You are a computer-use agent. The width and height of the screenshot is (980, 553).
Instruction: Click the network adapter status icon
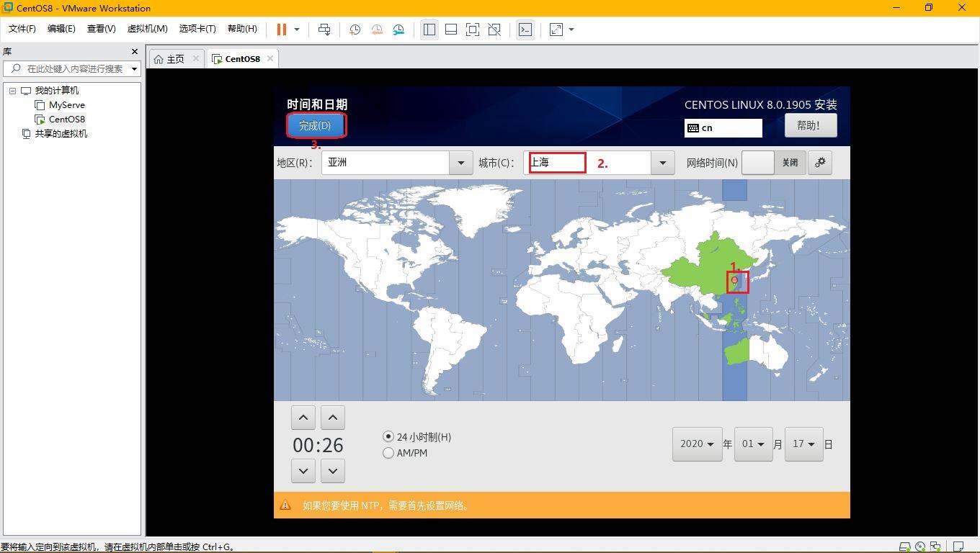(935, 547)
